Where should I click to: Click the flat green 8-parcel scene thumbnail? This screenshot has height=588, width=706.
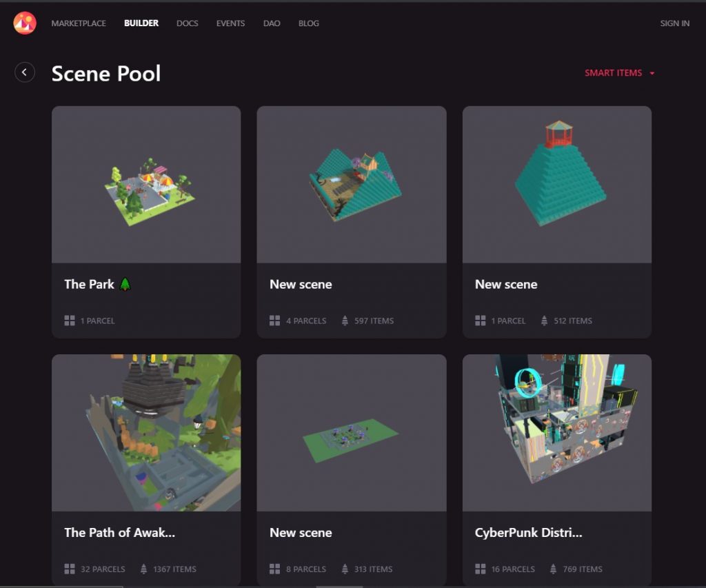point(352,433)
